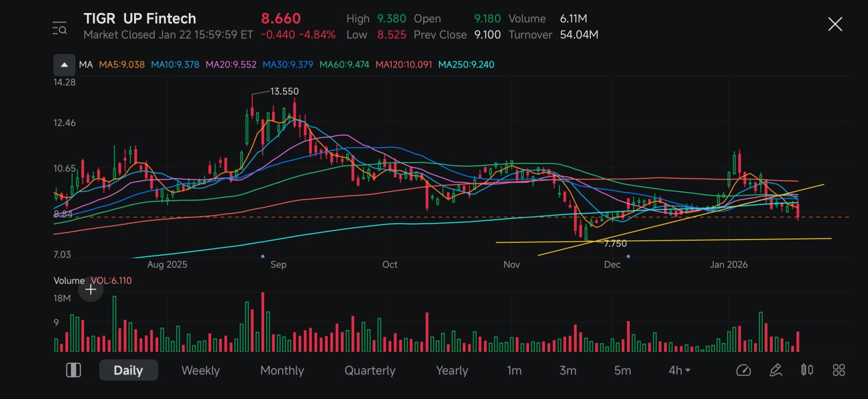The width and height of the screenshot is (868, 399).
Task: Switch to the Yearly timeframe
Action: 452,370
